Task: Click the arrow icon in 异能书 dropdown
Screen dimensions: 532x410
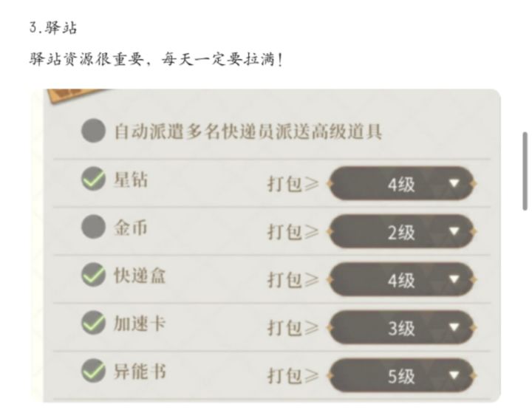Action: click(x=454, y=375)
